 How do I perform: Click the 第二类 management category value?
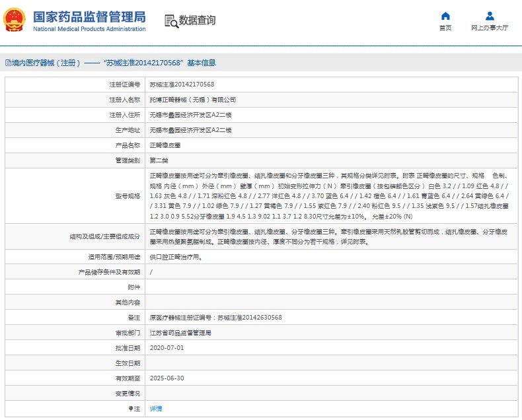(159, 160)
